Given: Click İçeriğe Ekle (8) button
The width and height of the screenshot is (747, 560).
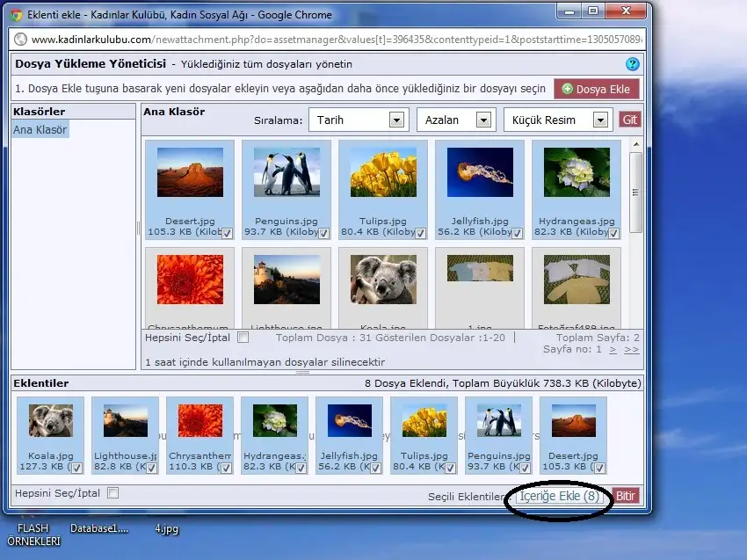Looking at the screenshot, I should point(559,496).
